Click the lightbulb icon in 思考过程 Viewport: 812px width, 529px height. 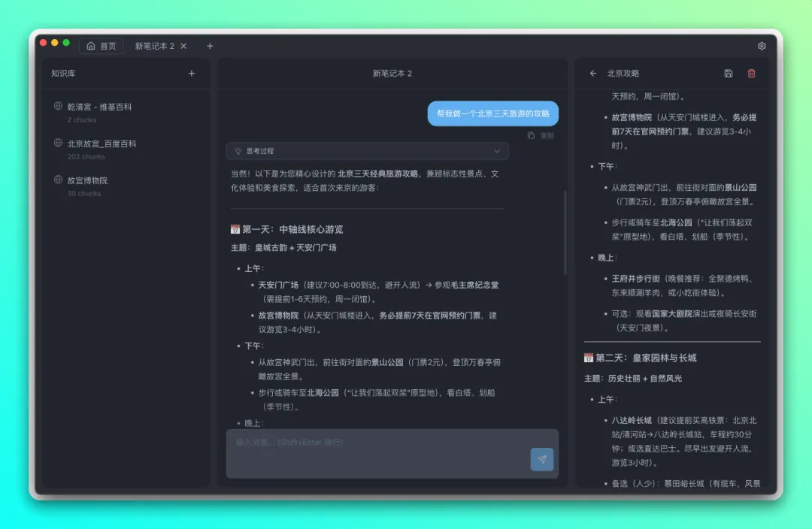pos(238,151)
